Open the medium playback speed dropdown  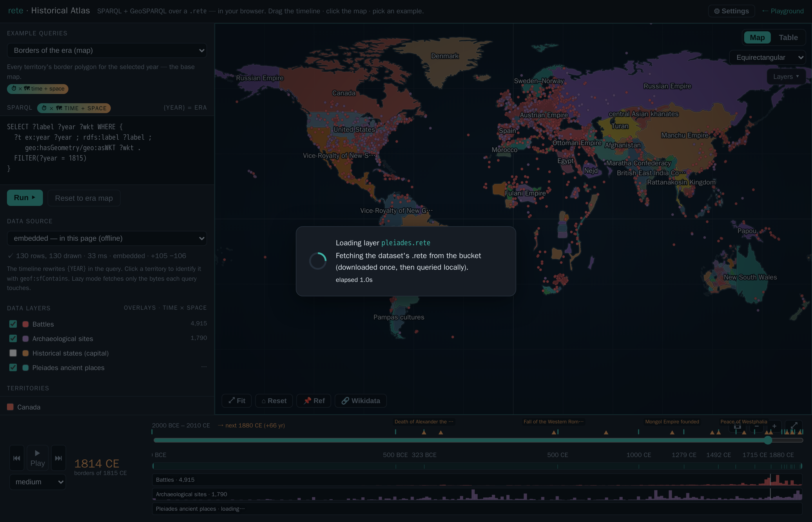pyautogui.click(x=38, y=482)
